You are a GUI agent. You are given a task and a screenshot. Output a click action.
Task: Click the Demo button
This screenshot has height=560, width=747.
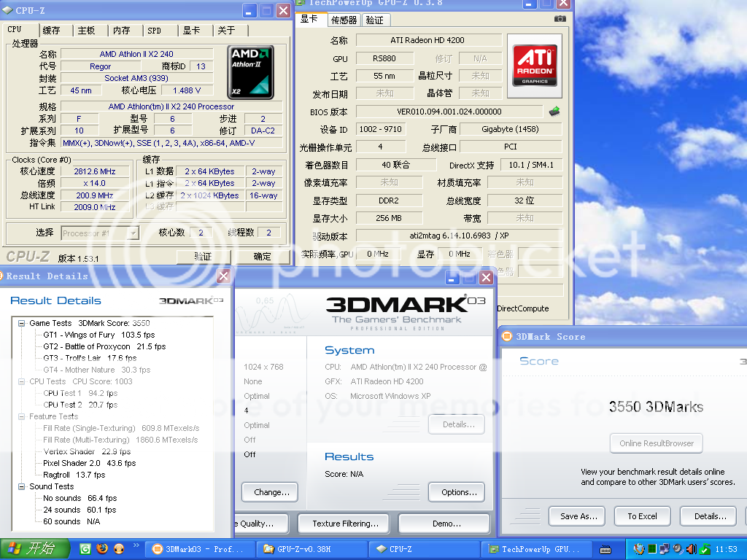point(444,524)
